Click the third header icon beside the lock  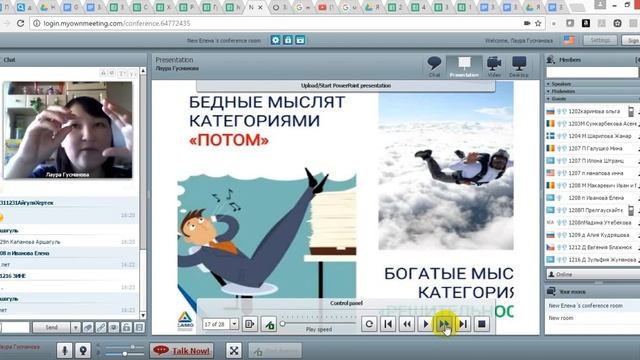pyautogui.click(x=300, y=40)
